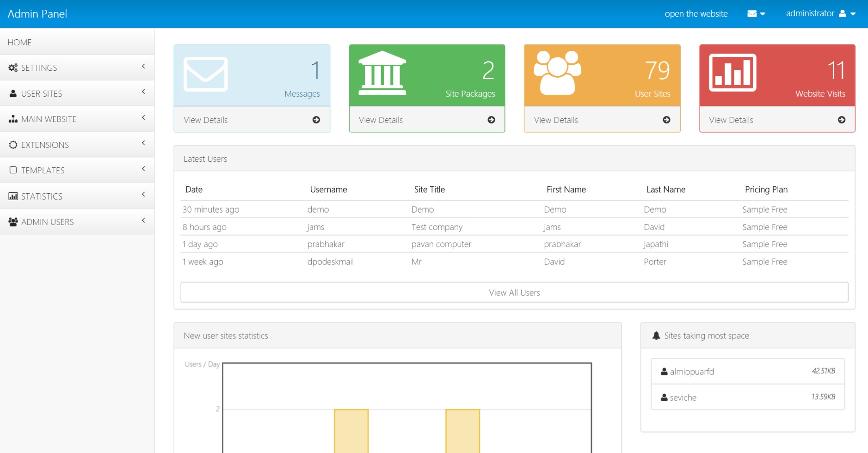
Task: Open the messages dropdown caret in top bar
Action: (763, 14)
